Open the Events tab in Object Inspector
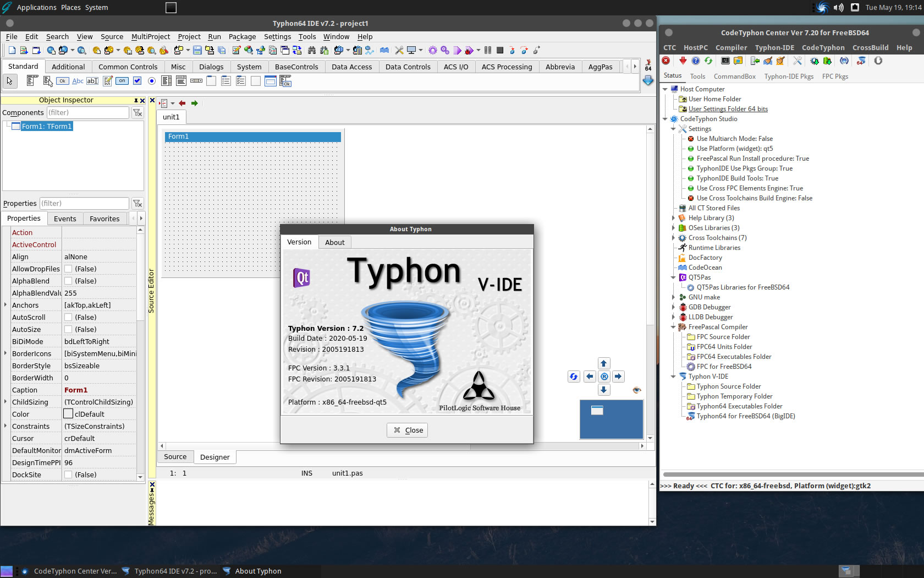The width and height of the screenshot is (924, 578). point(65,219)
